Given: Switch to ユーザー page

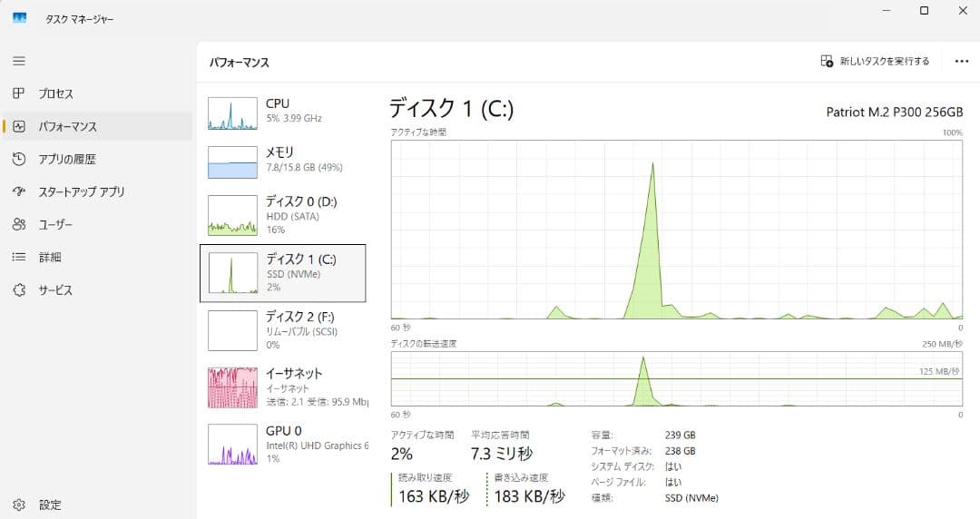Looking at the screenshot, I should (97, 224).
